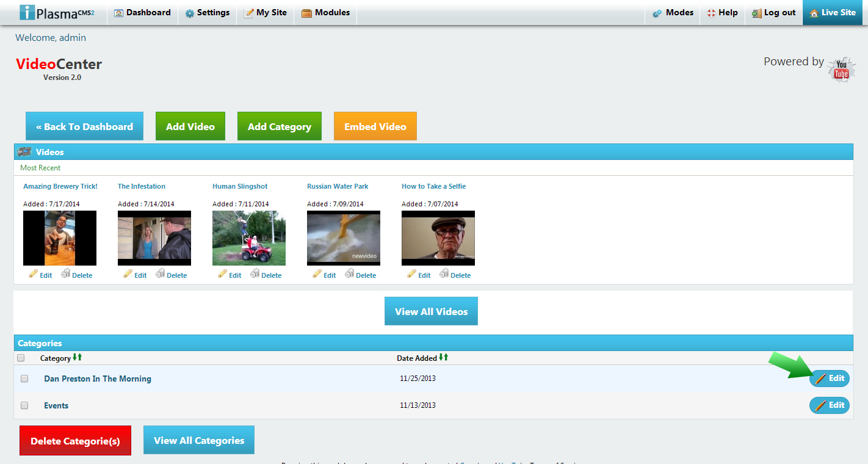Viewport: 868px width, 464px height.
Task: Click Log out in the top bar
Action: coord(773,12)
